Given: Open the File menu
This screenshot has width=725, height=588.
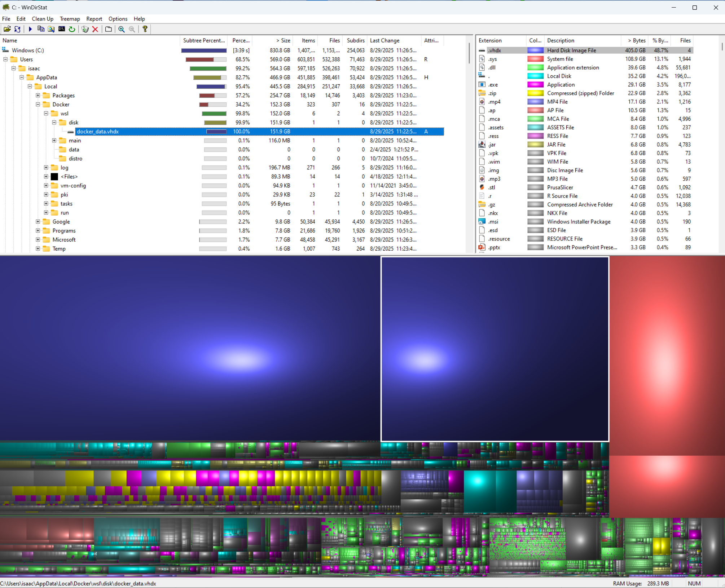Looking at the screenshot, I should tap(6, 19).
